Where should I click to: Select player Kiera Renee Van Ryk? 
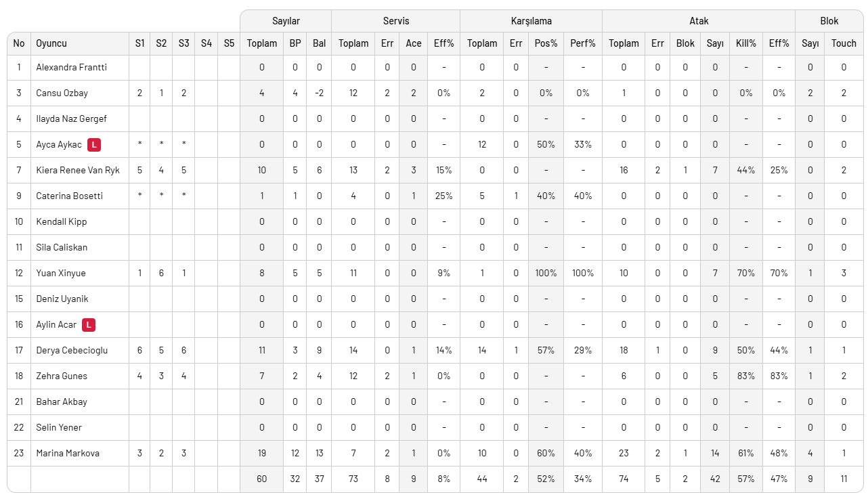pos(78,170)
